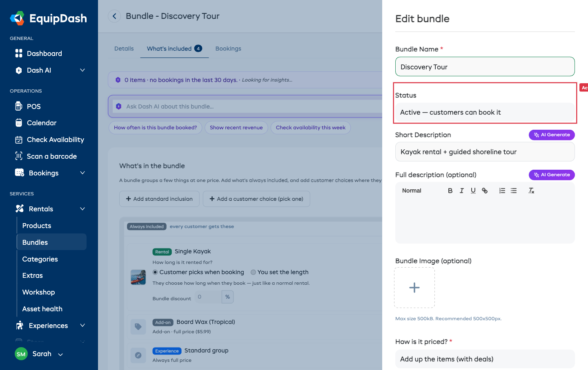
Task: Click AI Generate for Full description
Action: (552, 175)
